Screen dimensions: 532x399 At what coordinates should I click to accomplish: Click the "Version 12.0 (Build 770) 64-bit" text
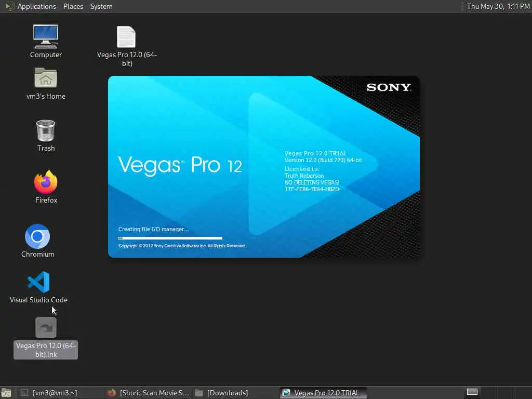[x=323, y=160]
